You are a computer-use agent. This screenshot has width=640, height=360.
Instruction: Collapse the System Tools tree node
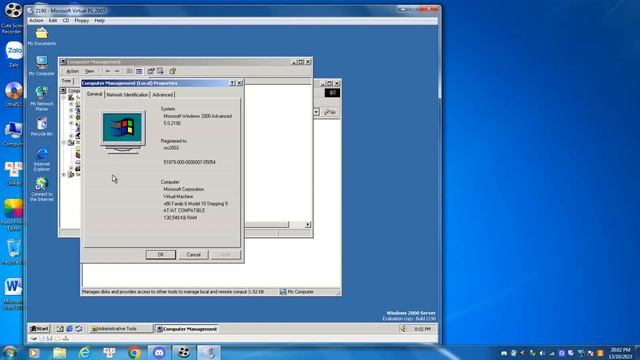[64, 97]
